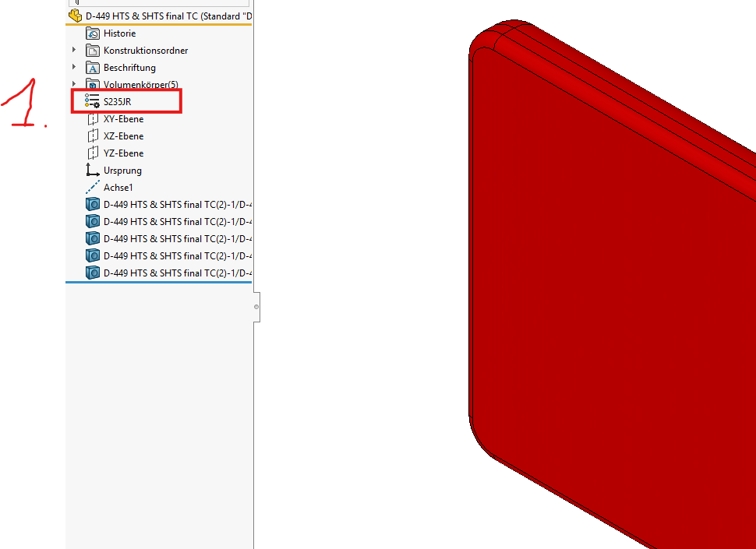Select XZ-Ebene in the feature tree
This screenshot has width=756, height=549.
tap(123, 136)
